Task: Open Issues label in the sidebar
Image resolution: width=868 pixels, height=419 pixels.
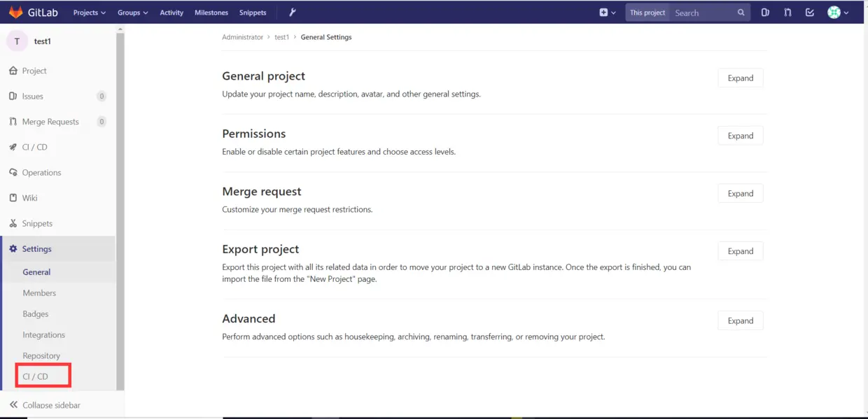Action: tap(33, 96)
